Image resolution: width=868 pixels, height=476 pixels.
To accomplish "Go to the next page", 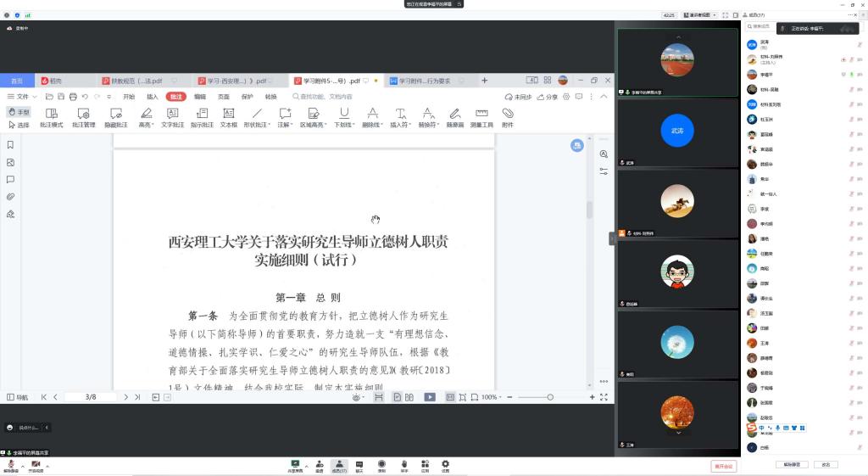I will click(126, 397).
